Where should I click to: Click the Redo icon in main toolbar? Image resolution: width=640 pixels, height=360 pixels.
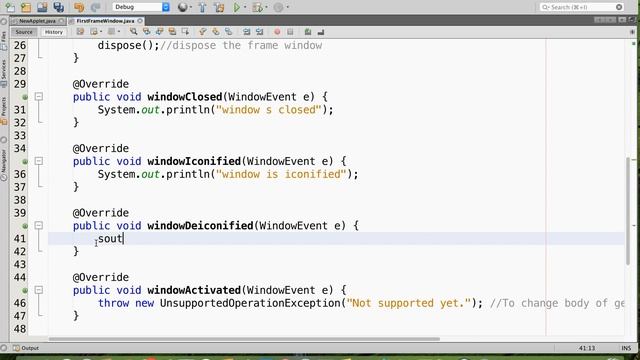[96, 7]
